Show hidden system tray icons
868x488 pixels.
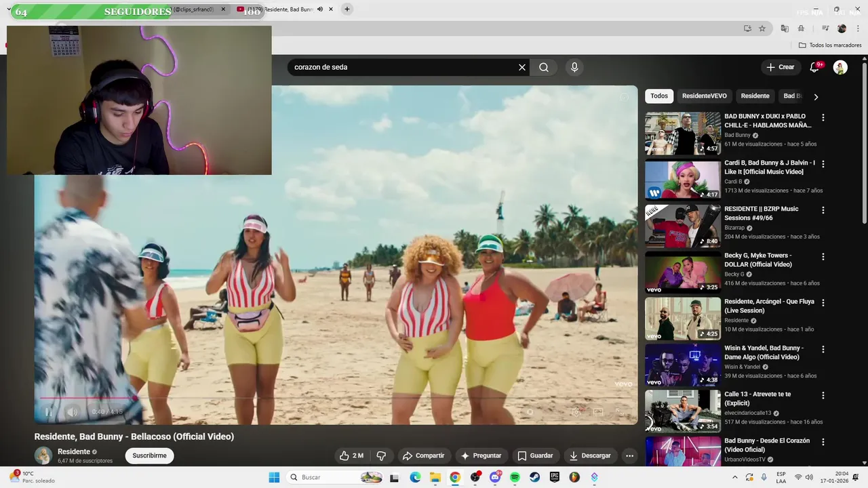pyautogui.click(x=734, y=477)
